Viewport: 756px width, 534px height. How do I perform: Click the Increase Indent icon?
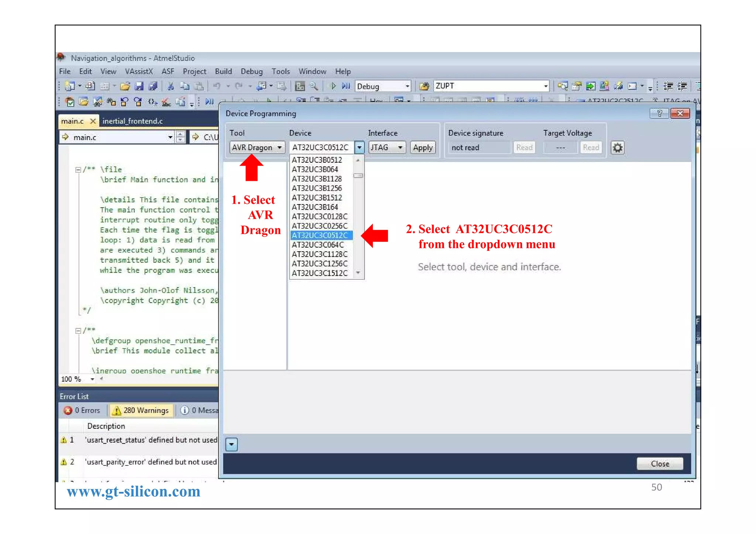[x=682, y=86]
